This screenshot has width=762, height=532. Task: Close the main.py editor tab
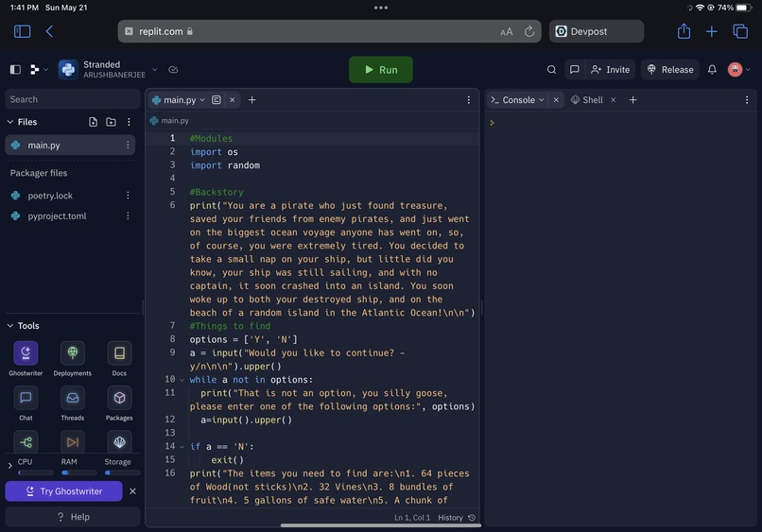coord(233,99)
